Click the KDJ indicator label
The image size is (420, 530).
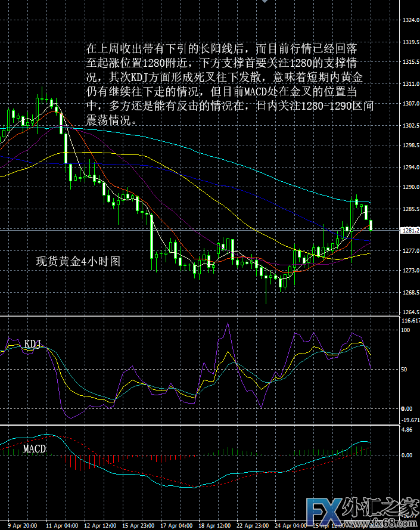(x=33, y=344)
